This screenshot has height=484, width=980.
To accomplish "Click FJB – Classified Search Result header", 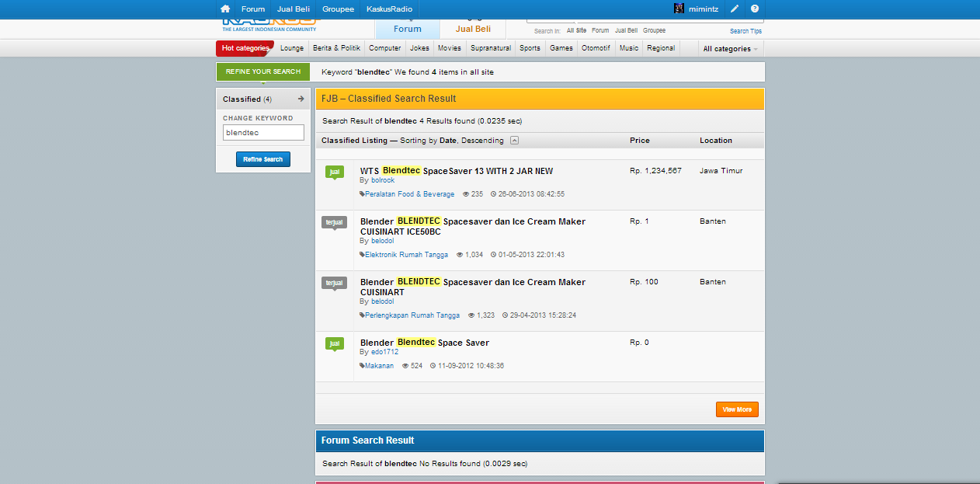I will point(540,99).
